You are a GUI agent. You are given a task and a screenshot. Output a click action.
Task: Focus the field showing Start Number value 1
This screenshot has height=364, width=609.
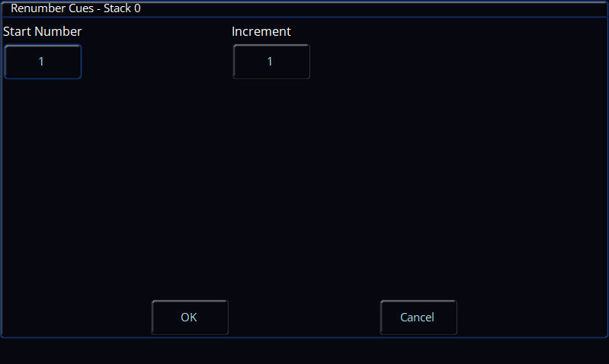(43, 62)
